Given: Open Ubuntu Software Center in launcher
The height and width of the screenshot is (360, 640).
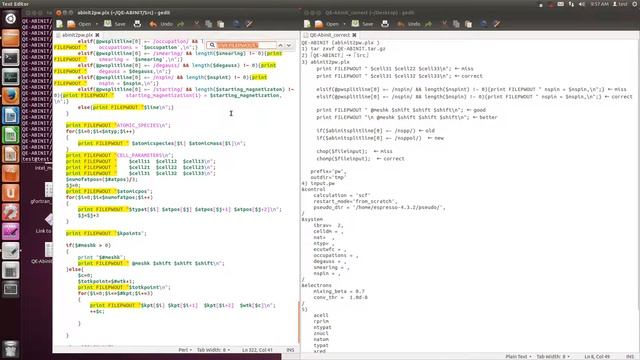Looking at the screenshot, I should [10, 173].
